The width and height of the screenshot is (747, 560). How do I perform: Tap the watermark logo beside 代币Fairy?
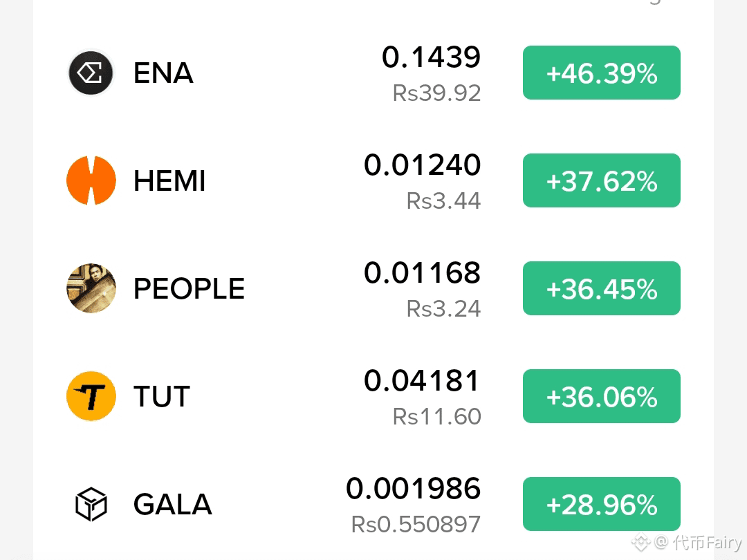(x=640, y=542)
